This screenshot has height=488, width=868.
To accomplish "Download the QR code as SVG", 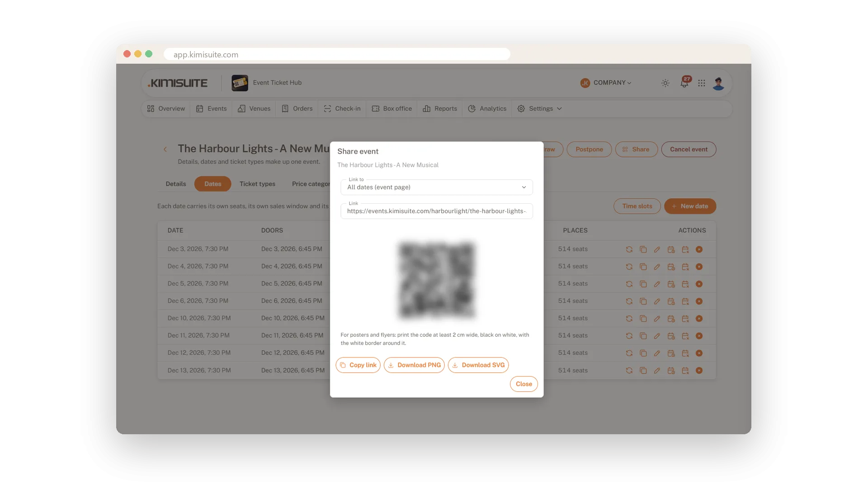I will (478, 365).
